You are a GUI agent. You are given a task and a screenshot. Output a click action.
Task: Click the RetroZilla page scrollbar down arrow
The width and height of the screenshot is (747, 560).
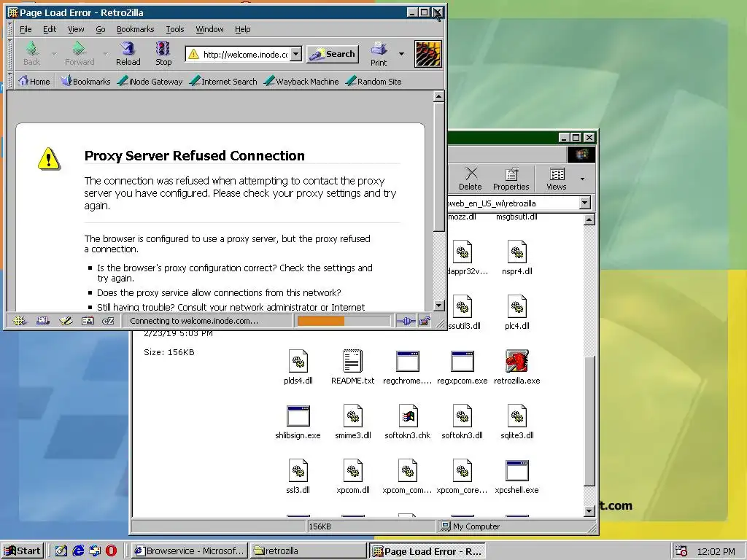[x=438, y=306]
